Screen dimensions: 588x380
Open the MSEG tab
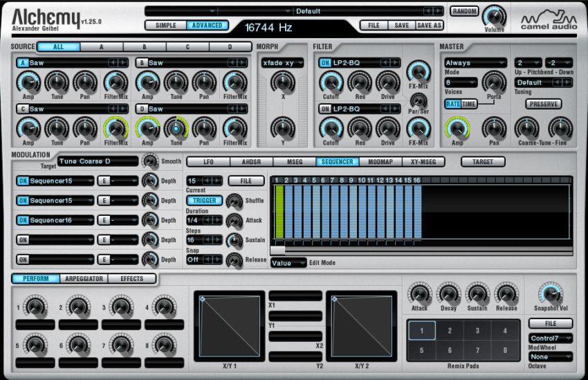(295, 162)
